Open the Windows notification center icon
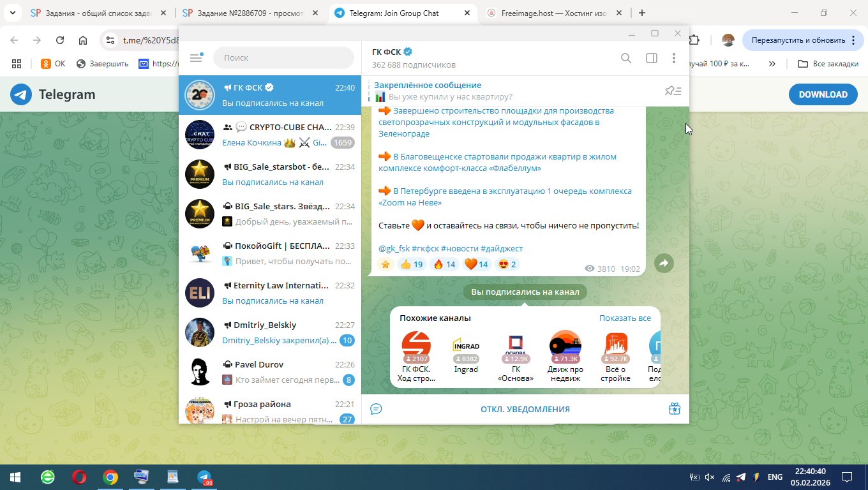This screenshot has width=868, height=490. pyautogui.click(x=847, y=477)
